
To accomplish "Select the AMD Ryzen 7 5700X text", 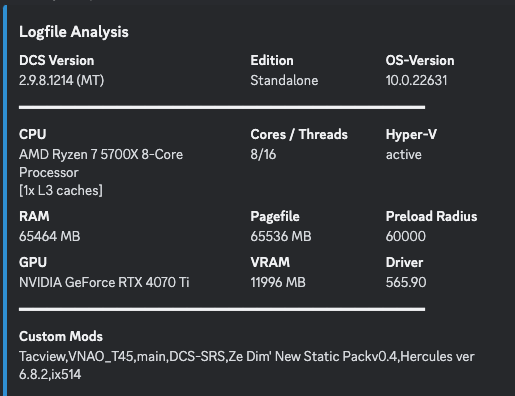I will pyautogui.click(x=78, y=154).
